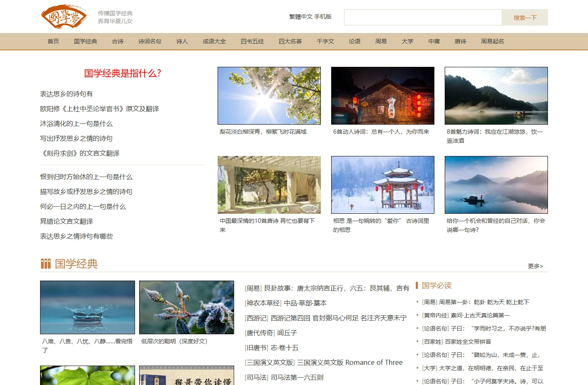Viewport: 588px width, 385px height.
Task: Open the boat on foggy lake thumbnail
Action: 496,185
